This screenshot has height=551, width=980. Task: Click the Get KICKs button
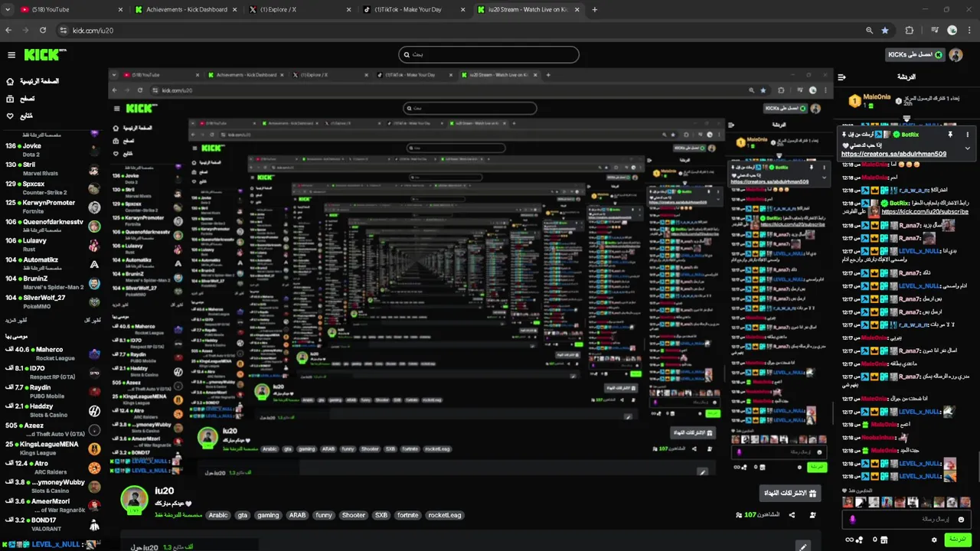tap(914, 55)
